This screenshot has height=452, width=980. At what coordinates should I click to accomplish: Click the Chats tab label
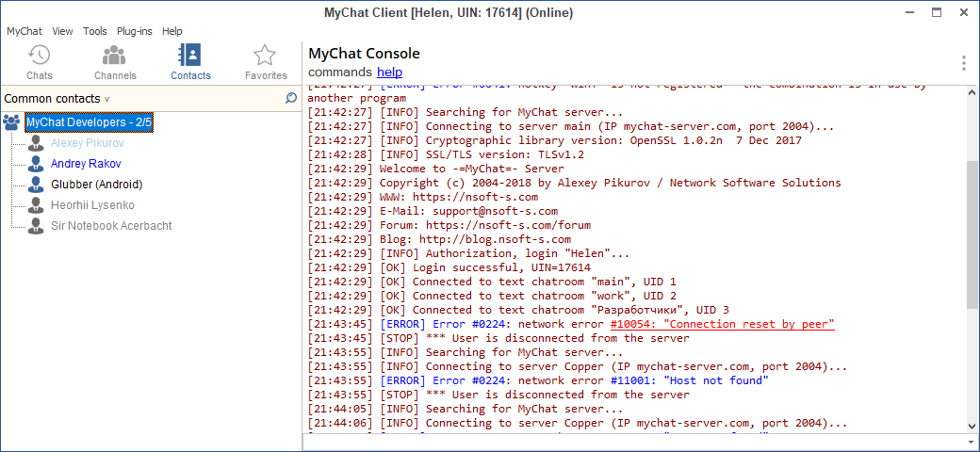(40, 75)
